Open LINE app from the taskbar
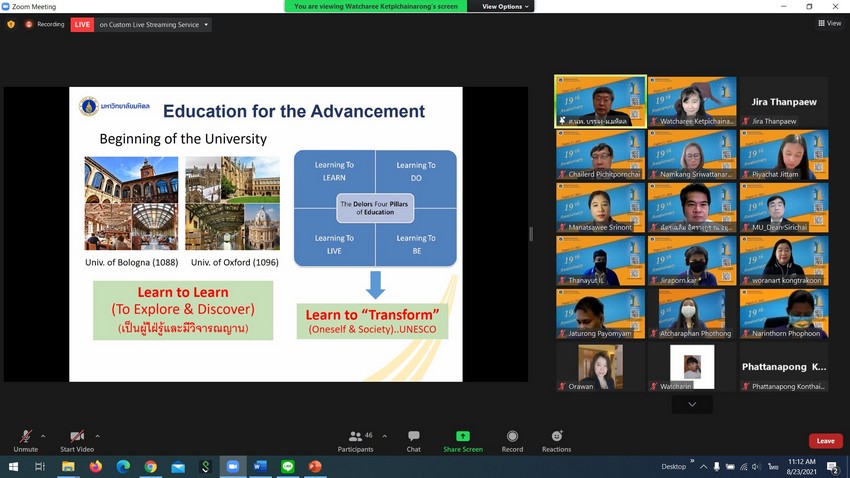850x478 pixels. [x=287, y=466]
